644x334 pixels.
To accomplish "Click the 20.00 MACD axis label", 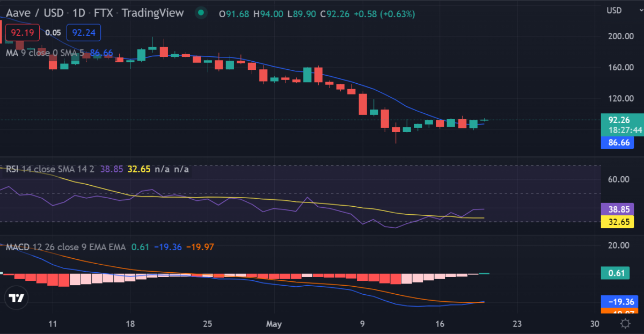I will (618, 245).
